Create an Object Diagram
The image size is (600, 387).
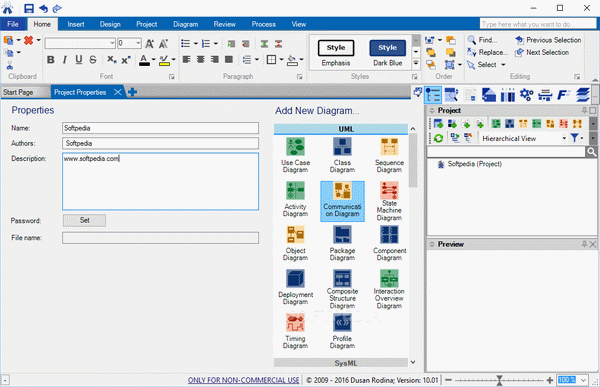coord(295,243)
